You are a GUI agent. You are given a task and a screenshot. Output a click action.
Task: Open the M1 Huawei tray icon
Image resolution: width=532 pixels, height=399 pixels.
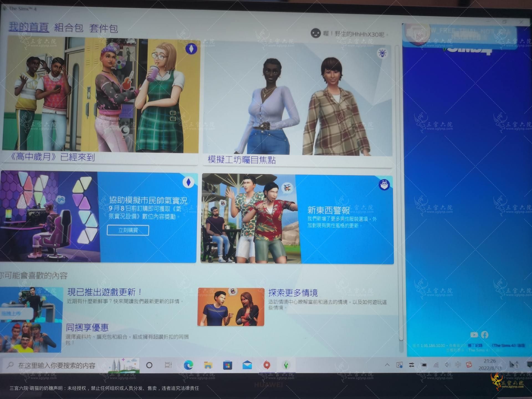[x=514, y=364]
